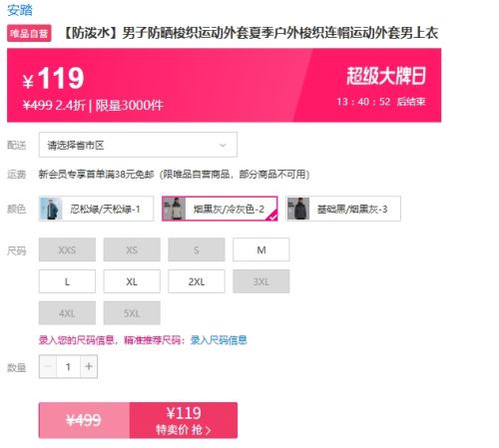Choose size XL
The image size is (499, 448).
[132, 281]
